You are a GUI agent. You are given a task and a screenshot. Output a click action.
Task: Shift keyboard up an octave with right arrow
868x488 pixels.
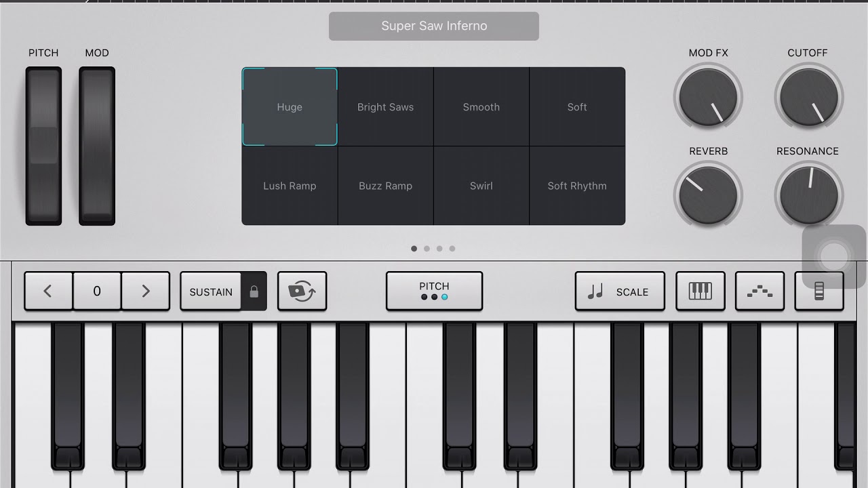[x=146, y=291]
